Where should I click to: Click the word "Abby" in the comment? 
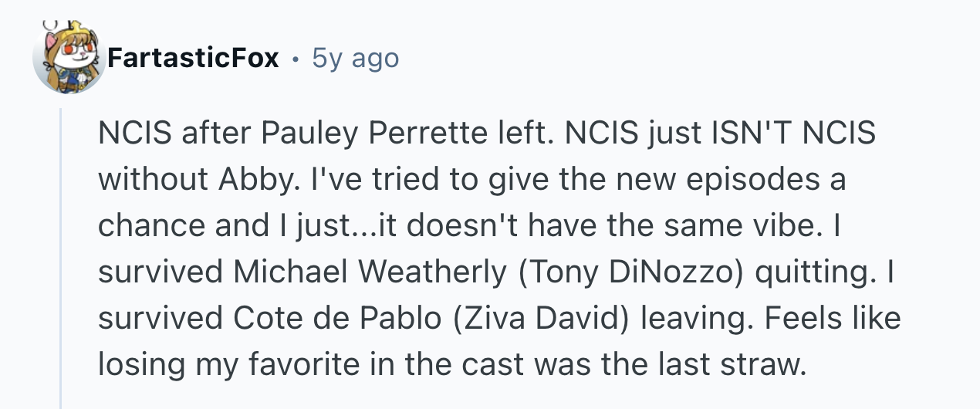251,180
